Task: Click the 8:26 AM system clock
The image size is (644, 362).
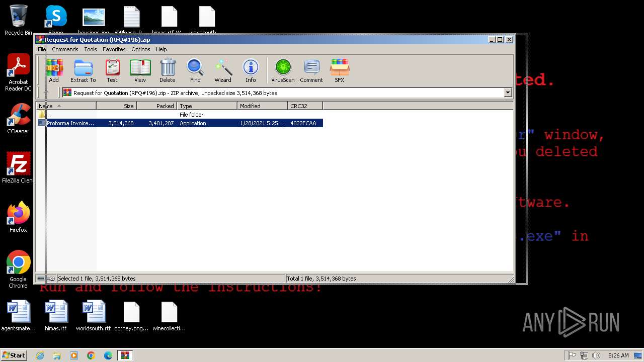Action: coord(618,355)
